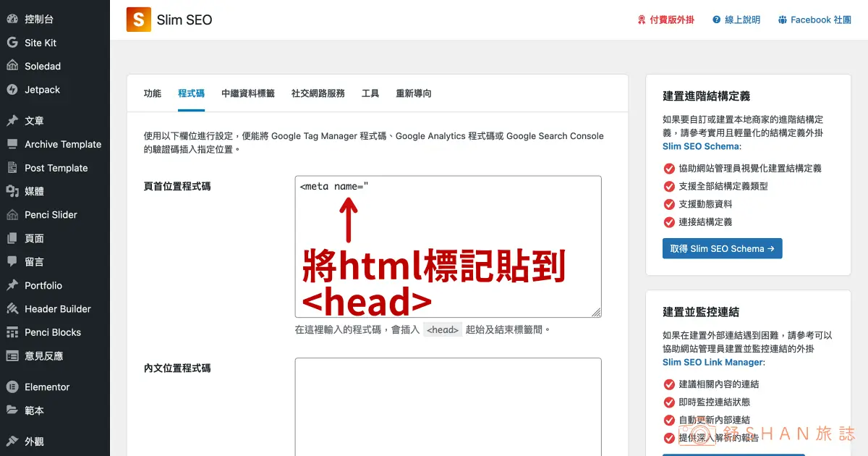Click the Facebook 社團 group icon

click(783, 20)
